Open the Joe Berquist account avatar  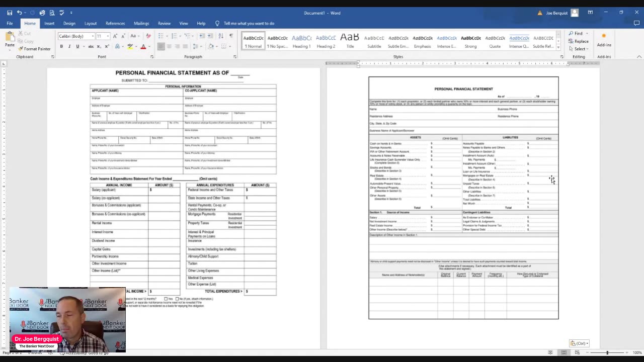575,13
